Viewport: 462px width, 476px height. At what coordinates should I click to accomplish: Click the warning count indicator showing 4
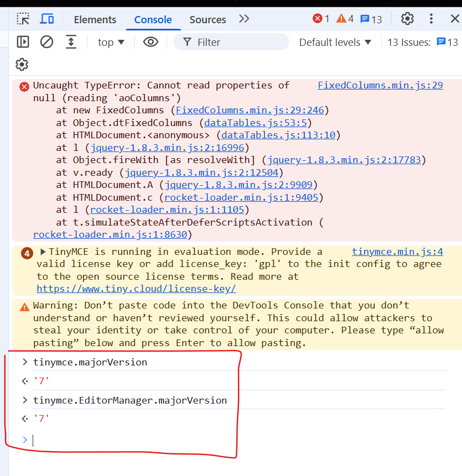pos(345,19)
